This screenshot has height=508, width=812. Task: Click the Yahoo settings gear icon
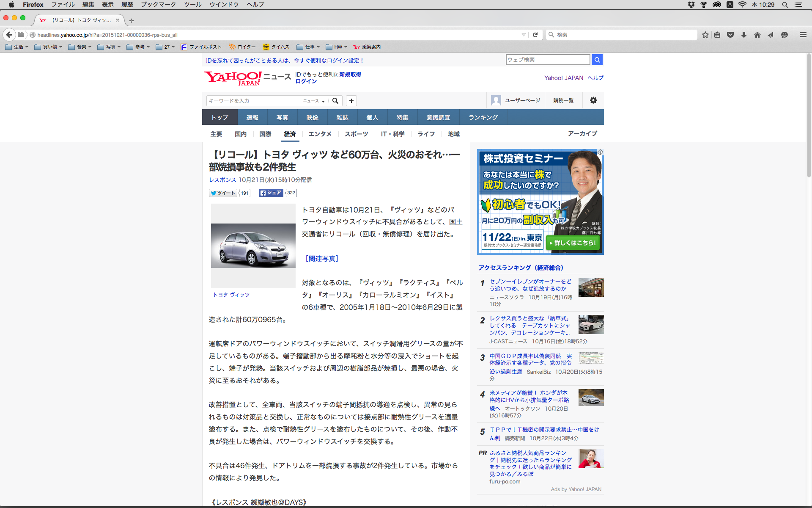point(593,100)
